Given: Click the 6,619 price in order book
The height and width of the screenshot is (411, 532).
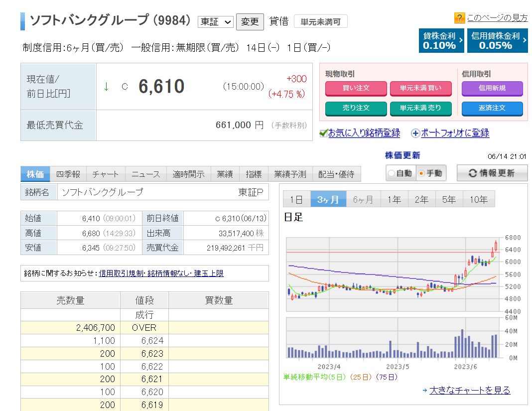Looking at the screenshot, I should [152, 405].
